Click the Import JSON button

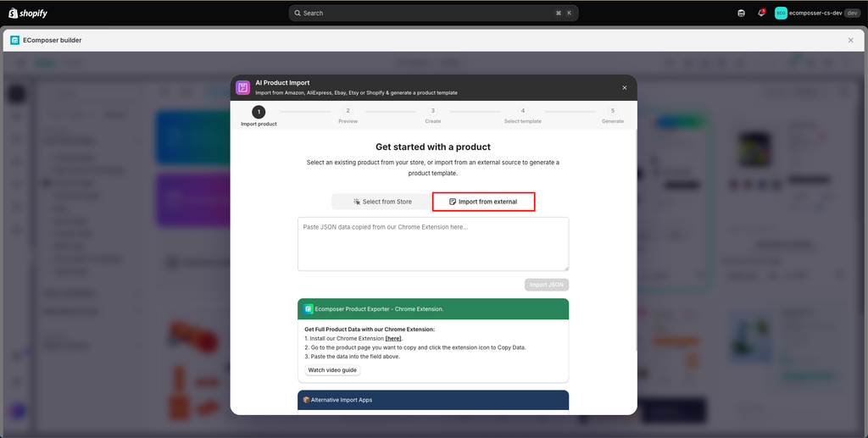pos(547,285)
